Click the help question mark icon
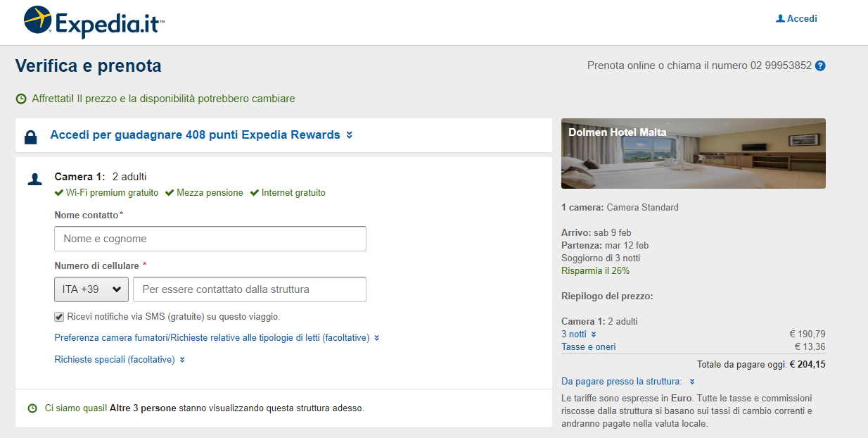868x438 pixels. tap(820, 65)
